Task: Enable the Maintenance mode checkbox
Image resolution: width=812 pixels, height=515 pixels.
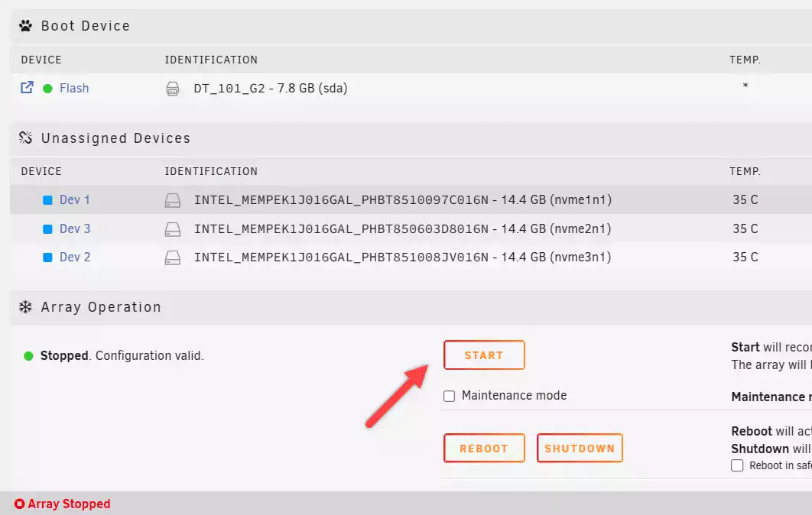Action: click(449, 396)
